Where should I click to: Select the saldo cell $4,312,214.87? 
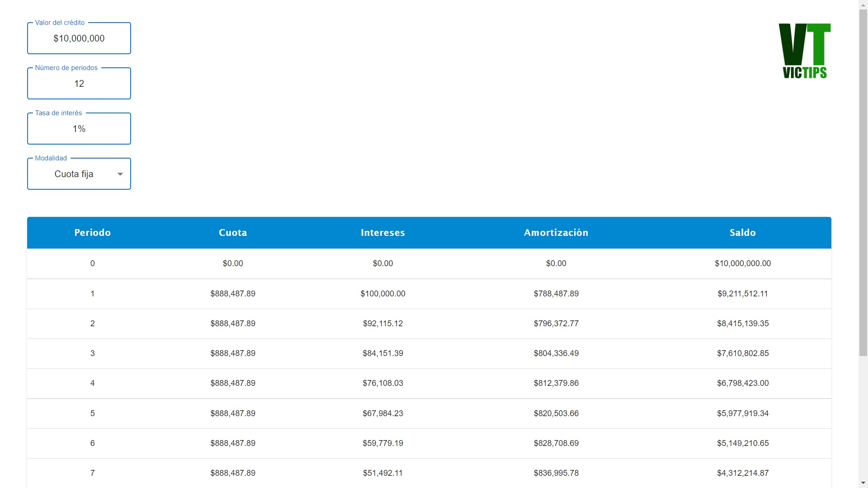pyautogui.click(x=743, y=473)
